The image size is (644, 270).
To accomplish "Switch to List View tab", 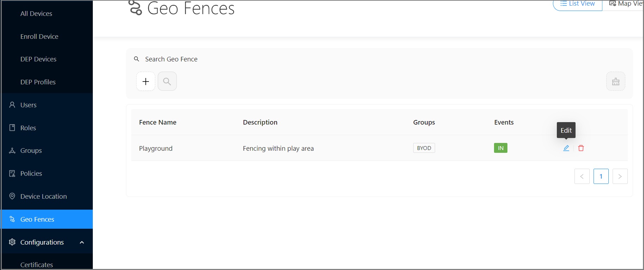I will [577, 4].
